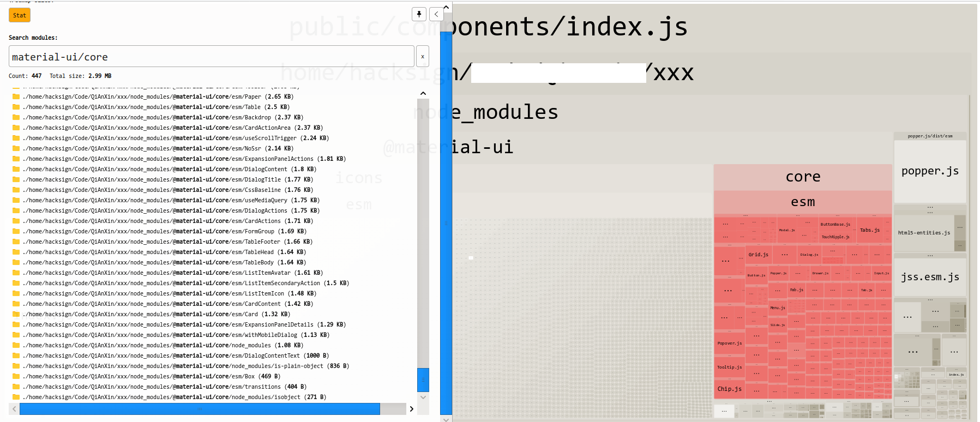Screen dimensions: 980x422
Task: Click the Grid.js treemap cell
Action: [758, 255]
